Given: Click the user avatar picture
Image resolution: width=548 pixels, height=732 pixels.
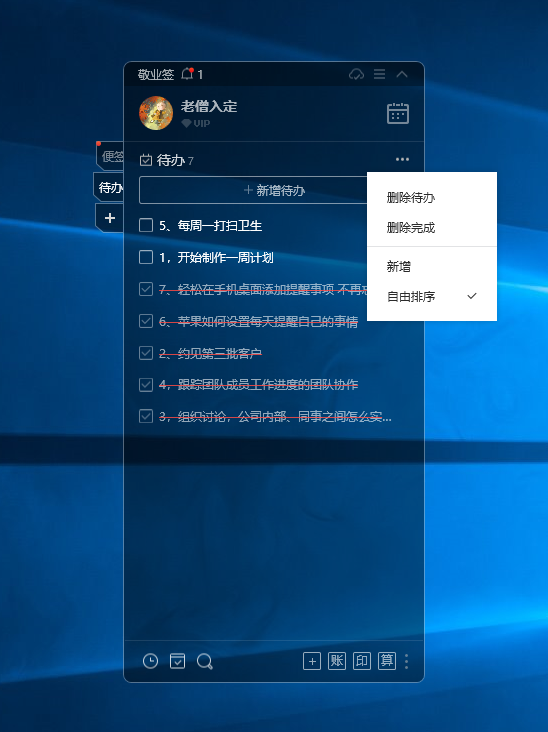Looking at the screenshot, I should point(156,113).
